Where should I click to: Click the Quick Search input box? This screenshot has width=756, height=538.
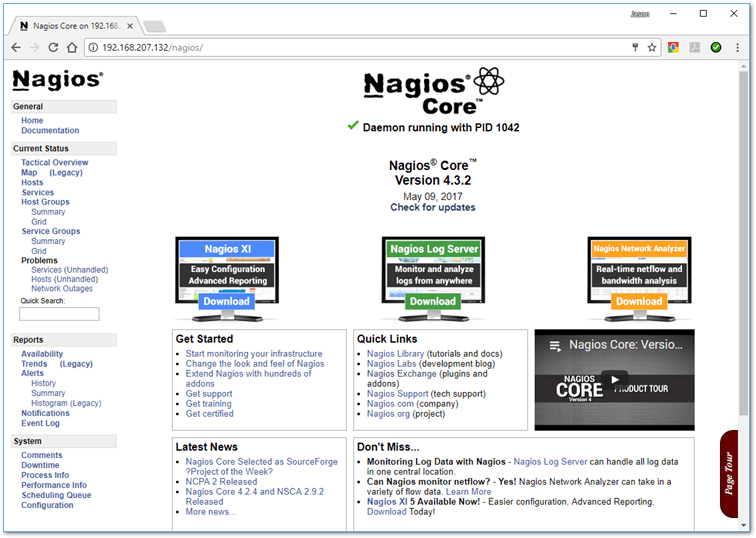pyautogui.click(x=59, y=314)
